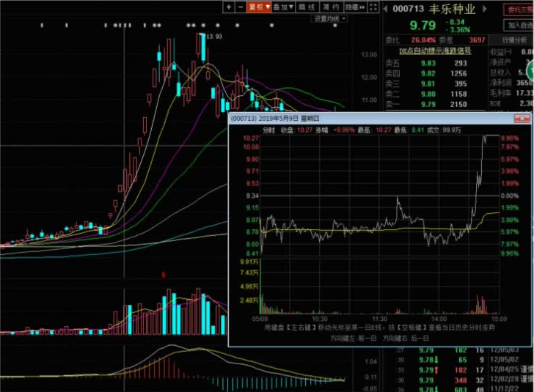This screenshot has width=534, height=392.
Task: Click the 13.93 peak candlestick
Action: pos(203,48)
